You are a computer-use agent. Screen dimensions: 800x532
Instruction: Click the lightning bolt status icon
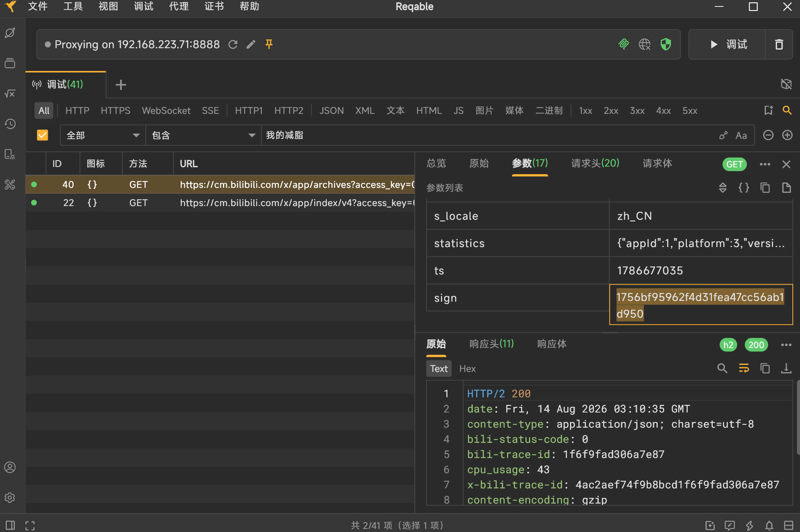(750, 525)
